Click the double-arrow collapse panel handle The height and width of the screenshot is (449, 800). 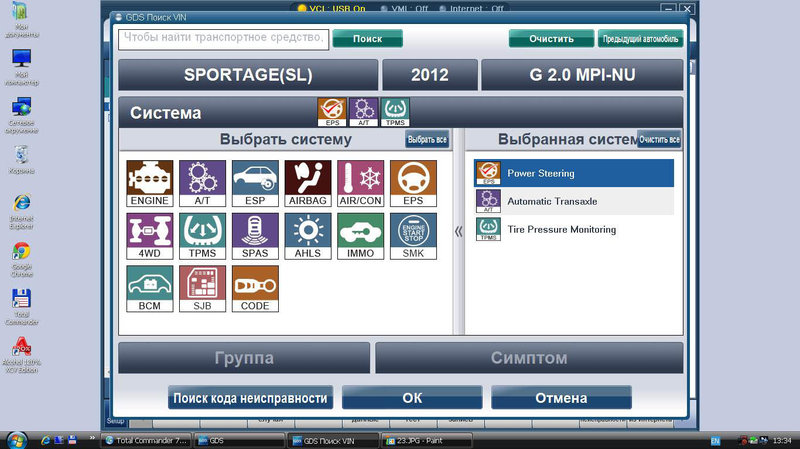[x=459, y=232]
